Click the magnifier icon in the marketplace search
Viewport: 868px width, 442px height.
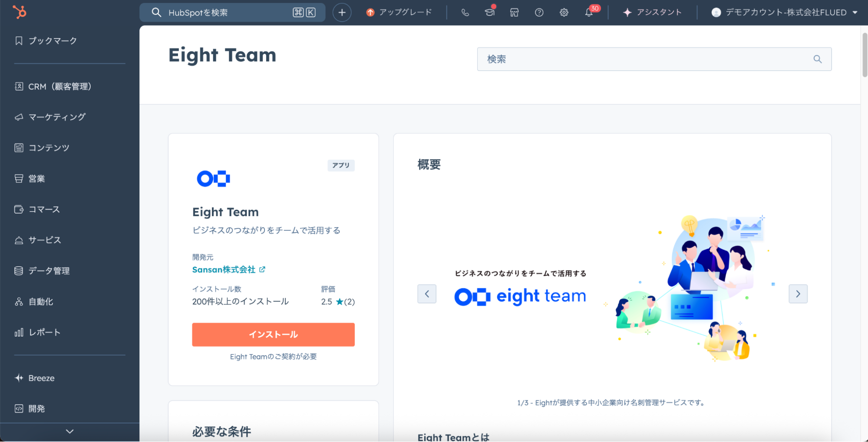(817, 59)
